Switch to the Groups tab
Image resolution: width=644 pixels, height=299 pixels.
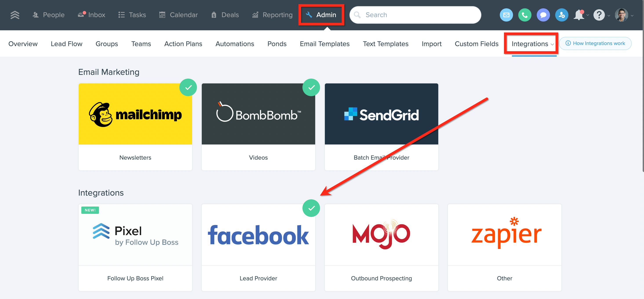coord(107,43)
